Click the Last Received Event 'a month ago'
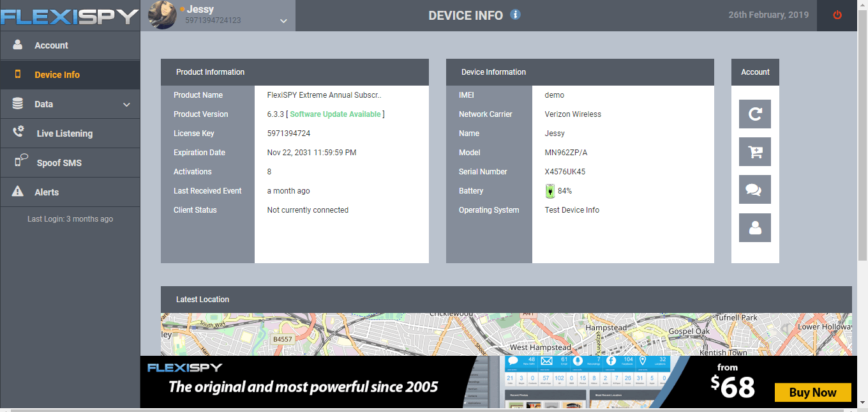The height and width of the screenshot is (412, 868). (288, 191)
